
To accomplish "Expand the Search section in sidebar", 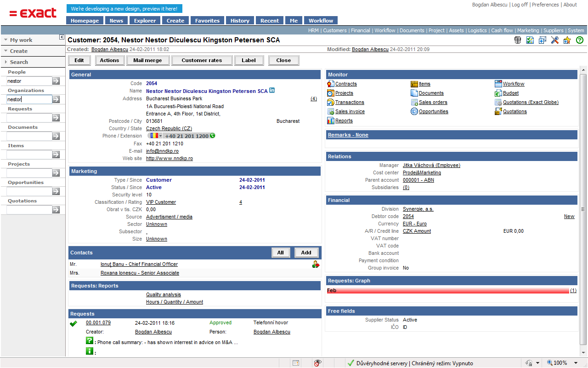I will pos(33,62).
